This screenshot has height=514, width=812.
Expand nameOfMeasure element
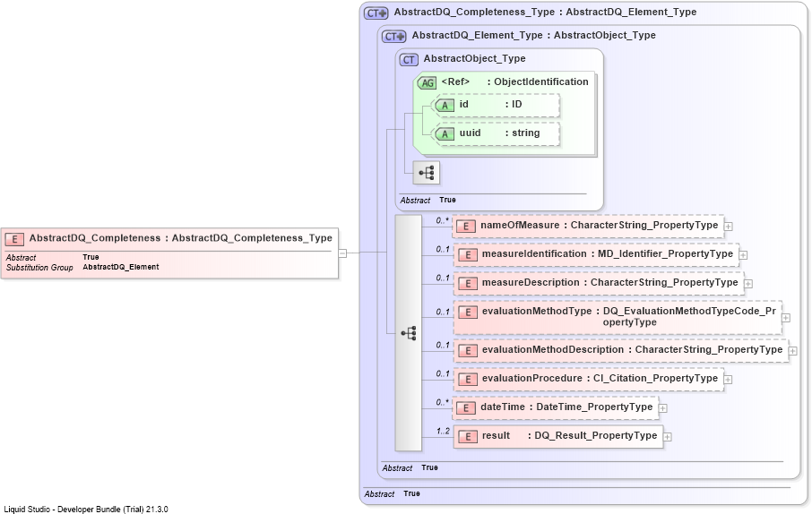[728, 227]
